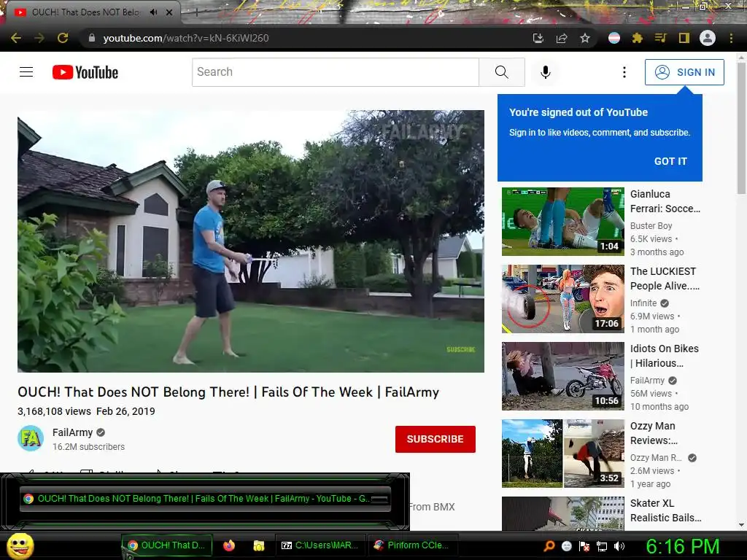This screenshot has width=747, height=560.
Task: Click Buster Boy channel name
Action: coord(651,226)
